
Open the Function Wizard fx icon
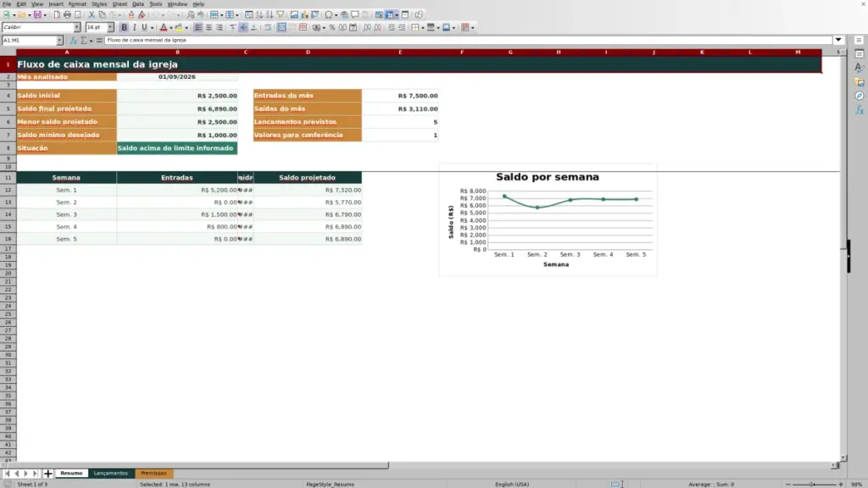73,41
